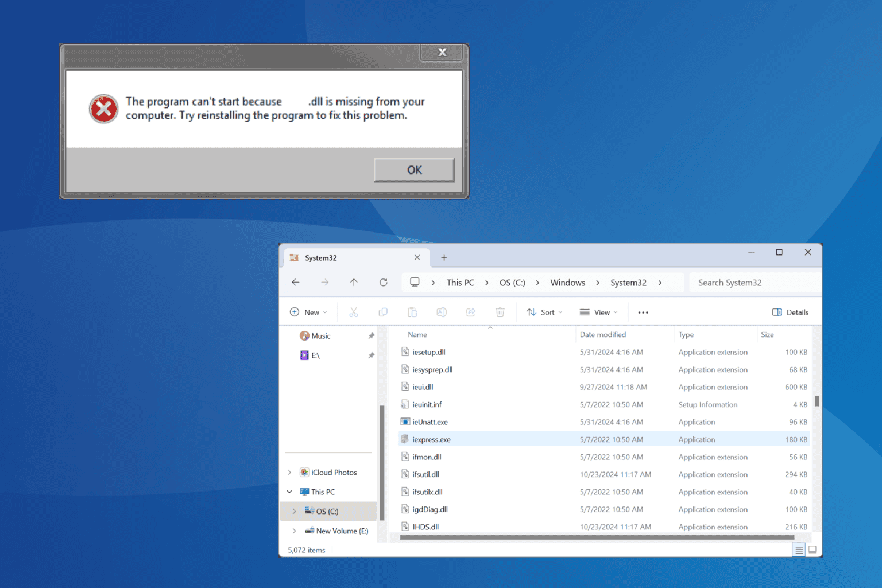The image size is (882, 588).
Task: Click the Share toolbar icon
Action: point(471,312)
